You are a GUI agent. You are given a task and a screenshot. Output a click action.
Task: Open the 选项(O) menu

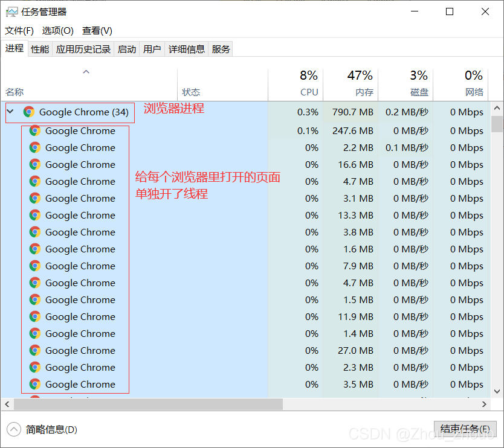[58, 31]
